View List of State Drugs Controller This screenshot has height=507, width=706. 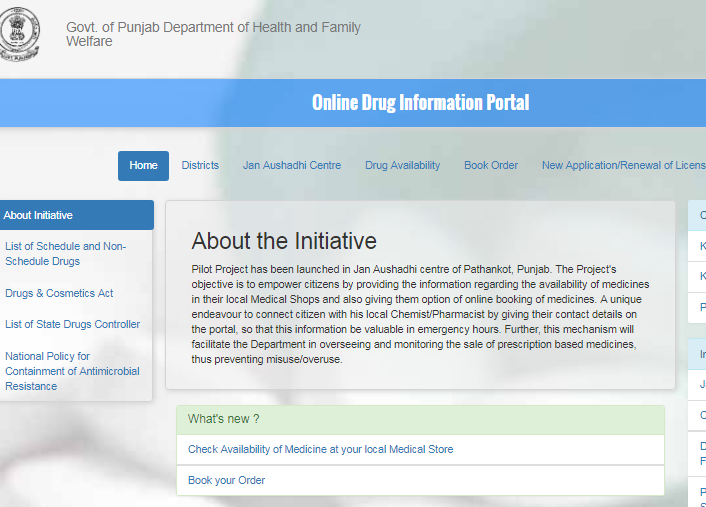[x=72, y=324]
